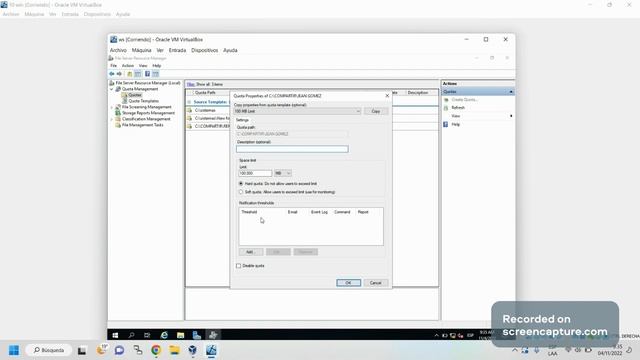Select Soft quota radio button
The height and width of the screenshot is (360, 640).
[241, 192]
